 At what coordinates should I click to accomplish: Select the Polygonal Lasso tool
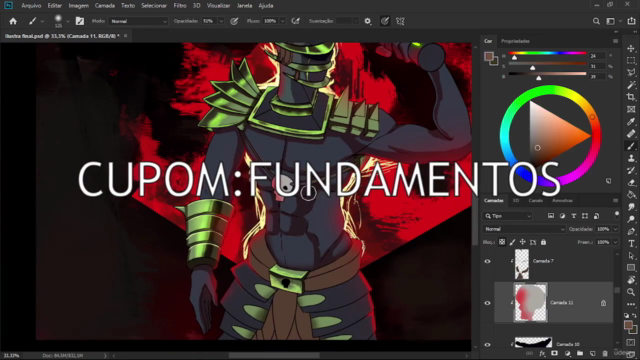[631, 73]
